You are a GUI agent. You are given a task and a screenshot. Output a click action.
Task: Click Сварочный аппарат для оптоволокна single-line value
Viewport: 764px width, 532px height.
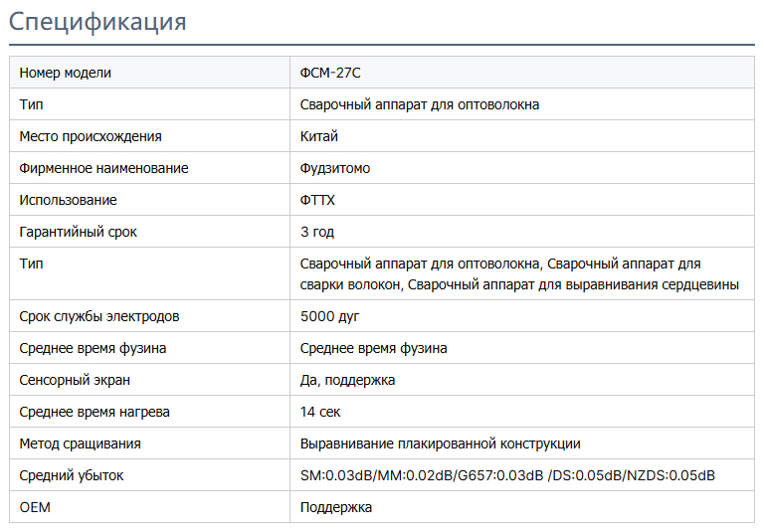[420, 104]
